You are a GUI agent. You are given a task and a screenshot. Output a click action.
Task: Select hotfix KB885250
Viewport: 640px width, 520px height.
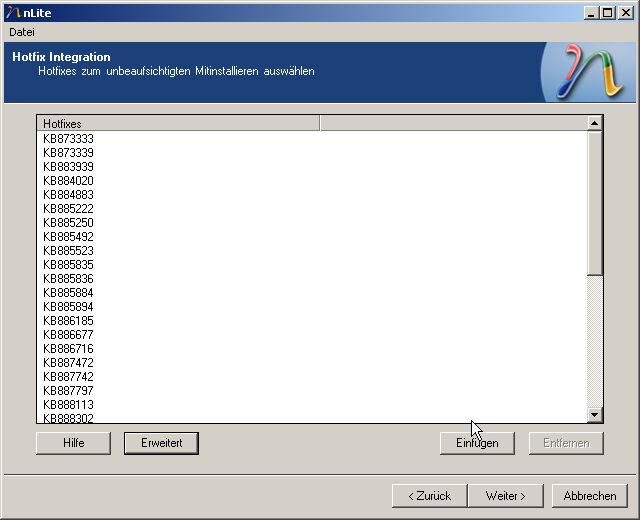point(68,222)
